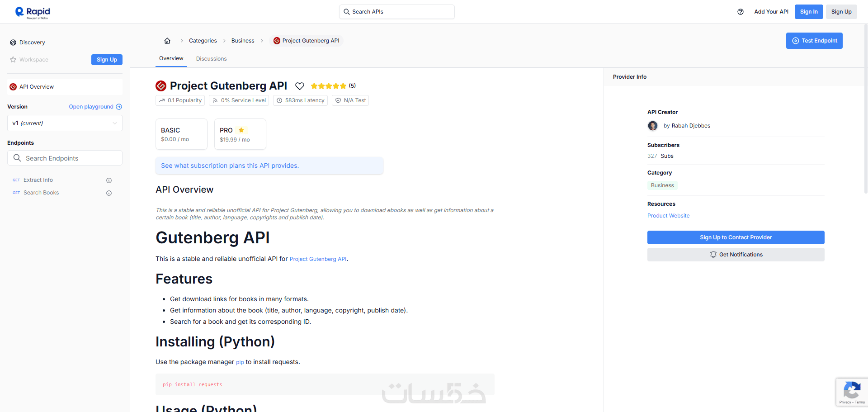Click the five-star rating

(x=329, y=86)
